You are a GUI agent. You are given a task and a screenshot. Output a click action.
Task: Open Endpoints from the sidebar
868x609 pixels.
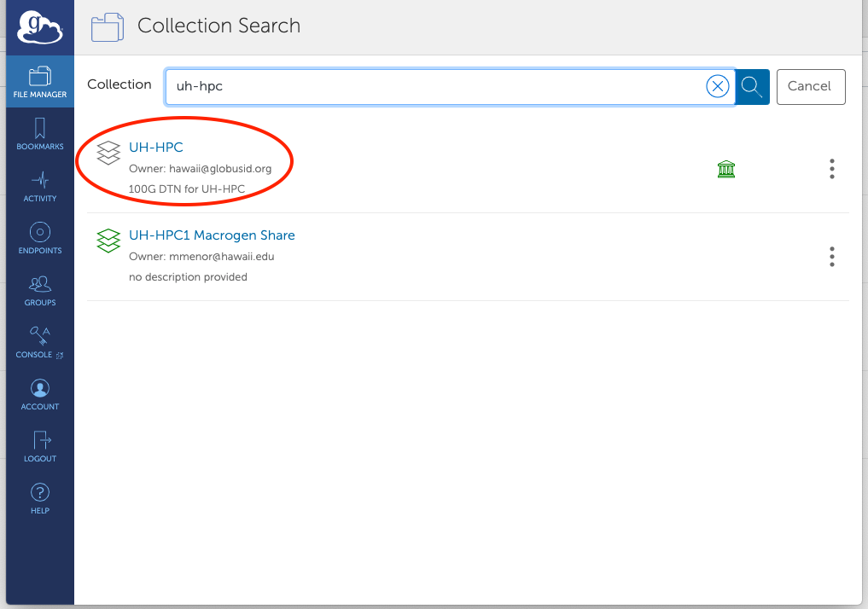tap(40, 239)
